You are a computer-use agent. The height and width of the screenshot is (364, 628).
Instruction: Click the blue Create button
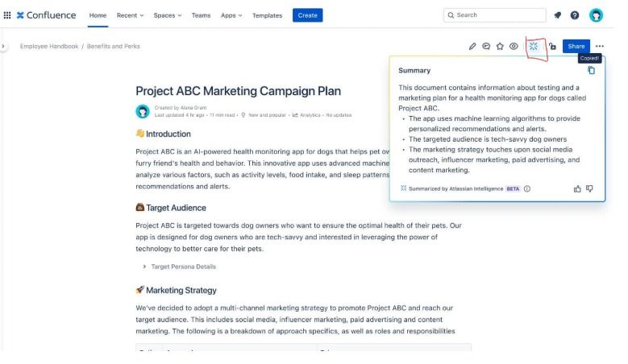[307, 15]
